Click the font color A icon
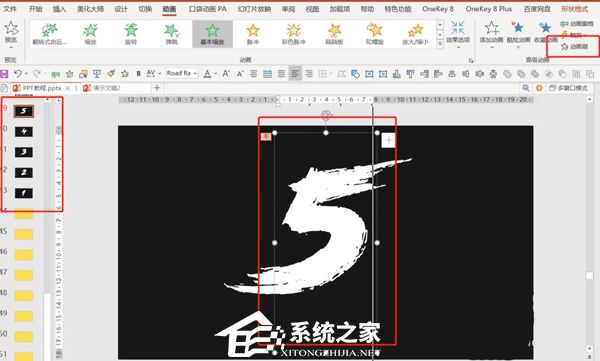The width and height of the screenshot is (600, 361). [207, 74]
